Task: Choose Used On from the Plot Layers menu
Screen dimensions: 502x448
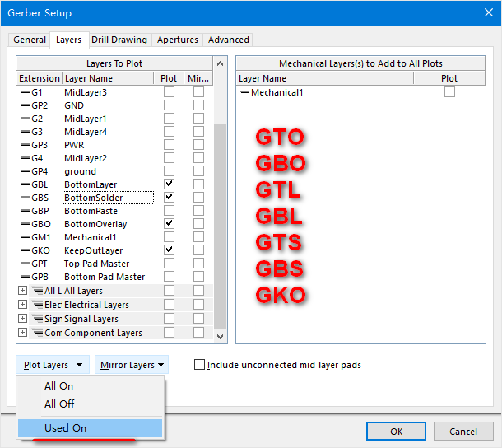Action: click(x=66, y=428)
